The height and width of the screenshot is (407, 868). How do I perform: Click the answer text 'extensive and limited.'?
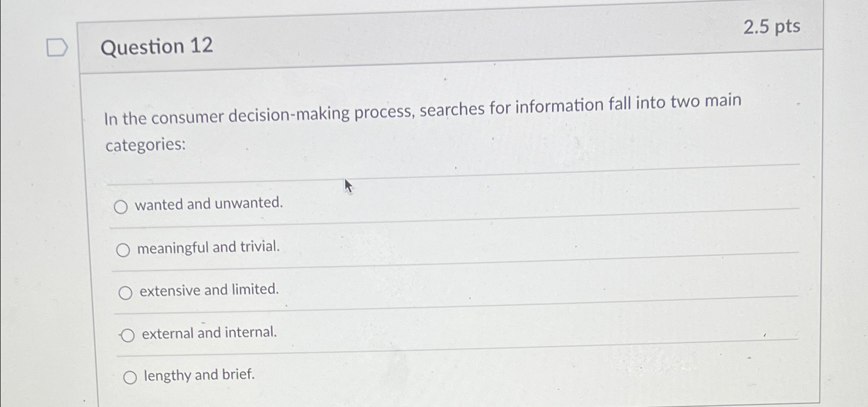point(209,289)
